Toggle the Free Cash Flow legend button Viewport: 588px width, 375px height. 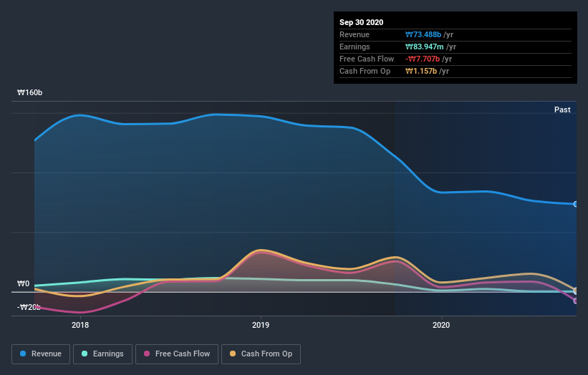pos(177,354)
